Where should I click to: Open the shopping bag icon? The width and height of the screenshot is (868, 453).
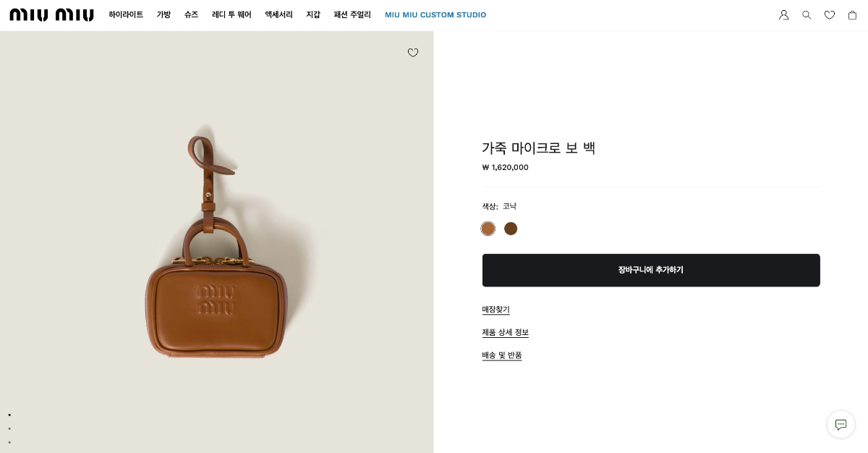pos(852,15)
